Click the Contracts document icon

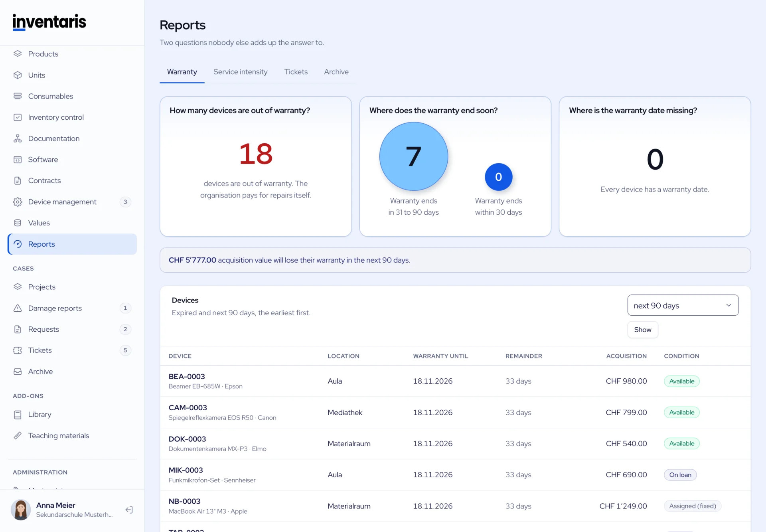click(x=18, y=181)
